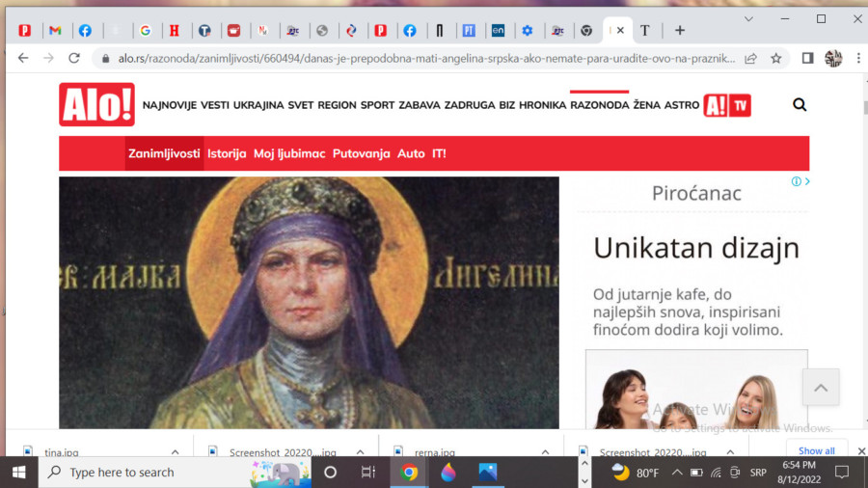Screen dimensions: 868x488
Task: Click the taskbar search box
Action: click(176, 473)
